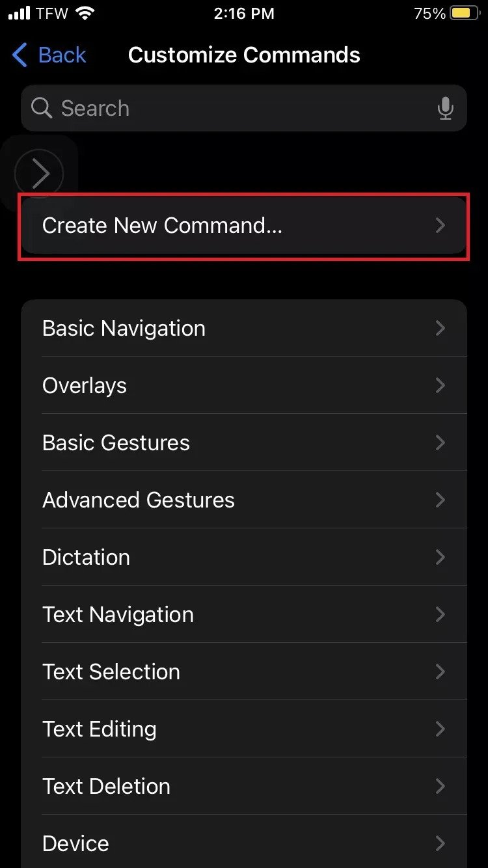488x868 pixels.
Task: Tap the cellular signal bars icon
Action: 20,14
